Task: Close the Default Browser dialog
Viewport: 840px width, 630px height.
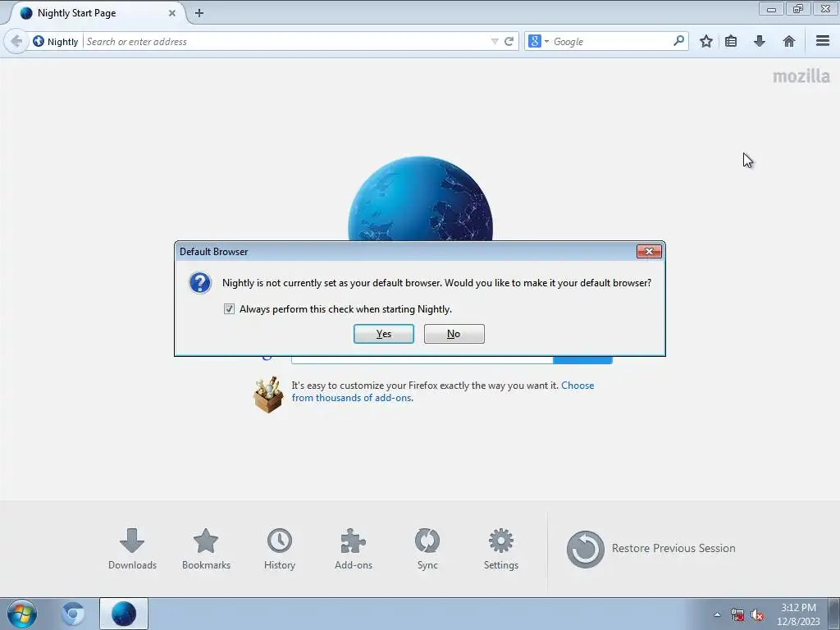Action: (x=649, y=251)
